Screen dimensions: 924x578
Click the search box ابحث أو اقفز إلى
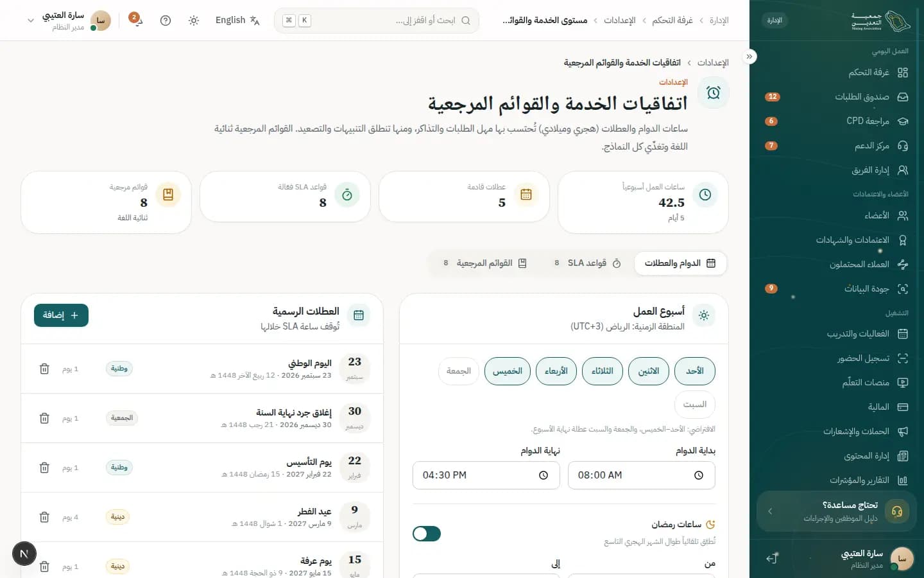[377, 21]
